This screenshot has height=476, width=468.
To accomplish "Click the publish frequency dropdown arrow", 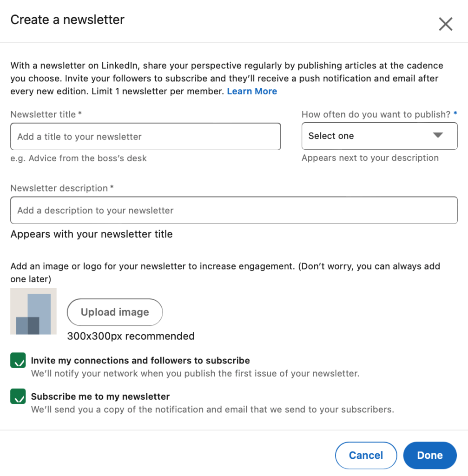I will pyautogui.click(x=437, y=136).
